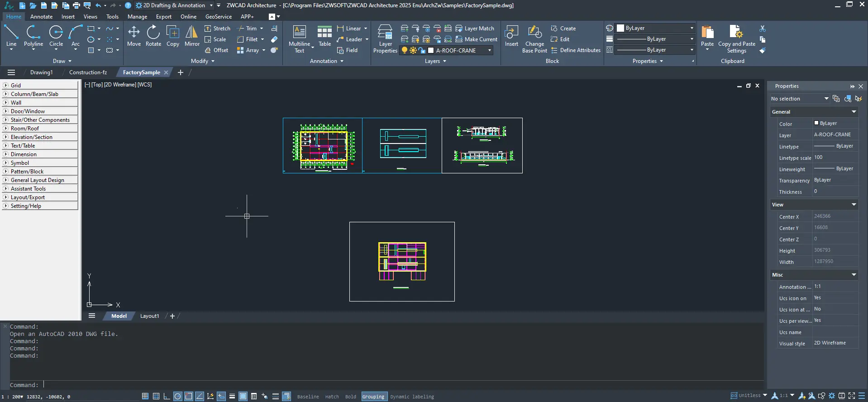Open the workspace 2D Drafting & Annotation dropdown
Screen dimensions: 868x402
point(211,5)
